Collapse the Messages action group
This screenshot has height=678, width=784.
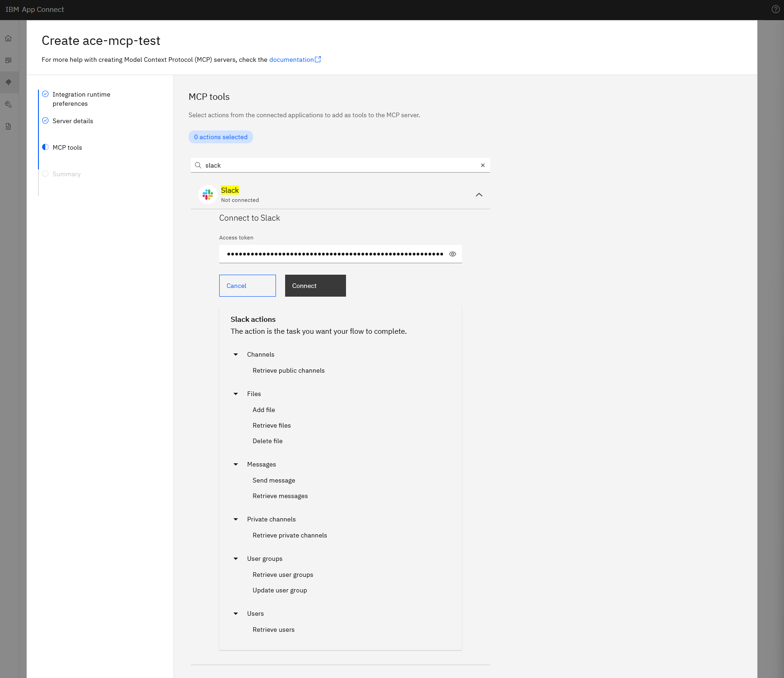tap(236, 464)
